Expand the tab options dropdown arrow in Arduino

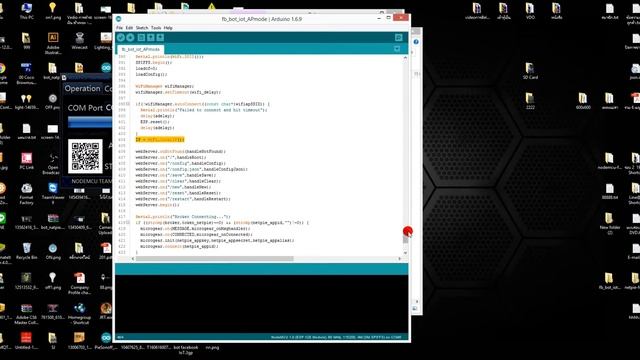click(x=397, y=49)
